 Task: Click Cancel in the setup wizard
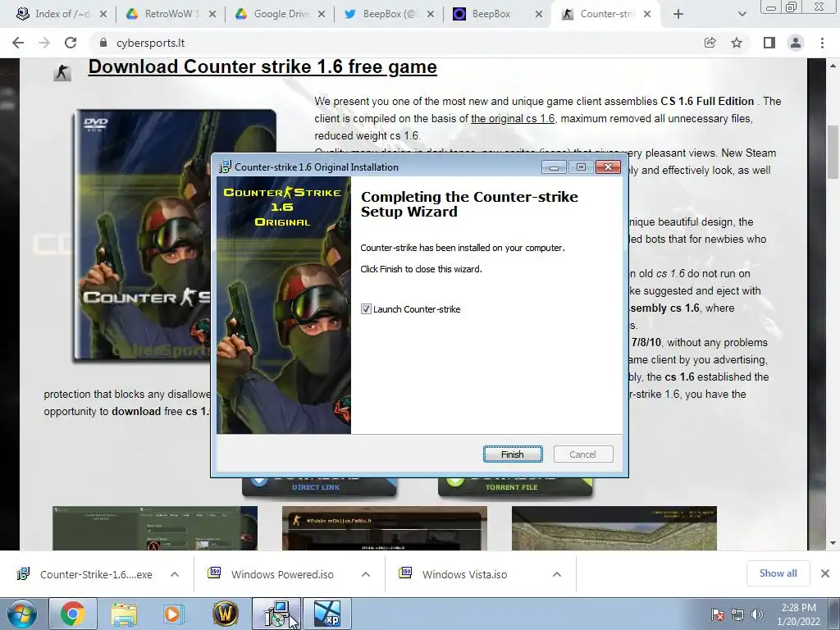point(583,454)
